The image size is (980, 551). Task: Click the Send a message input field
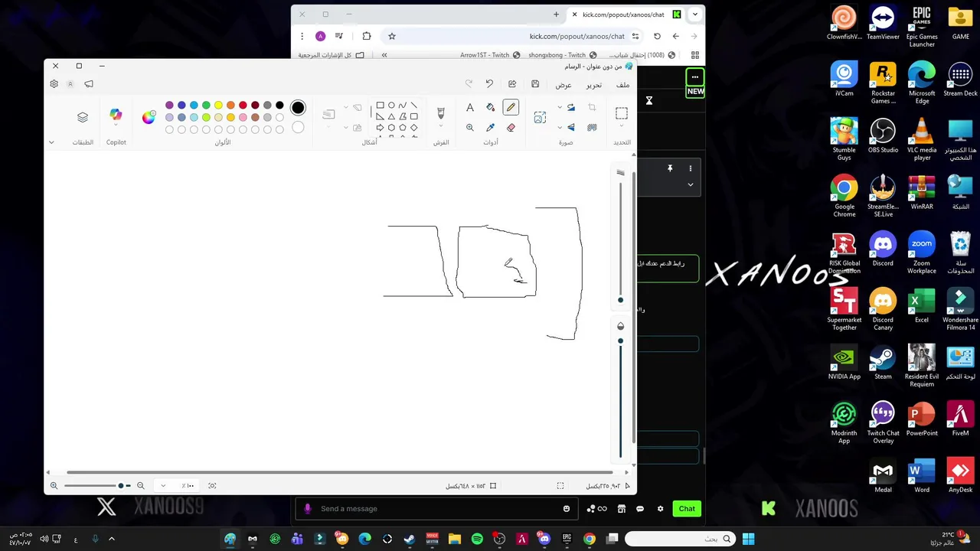[435, 509]
